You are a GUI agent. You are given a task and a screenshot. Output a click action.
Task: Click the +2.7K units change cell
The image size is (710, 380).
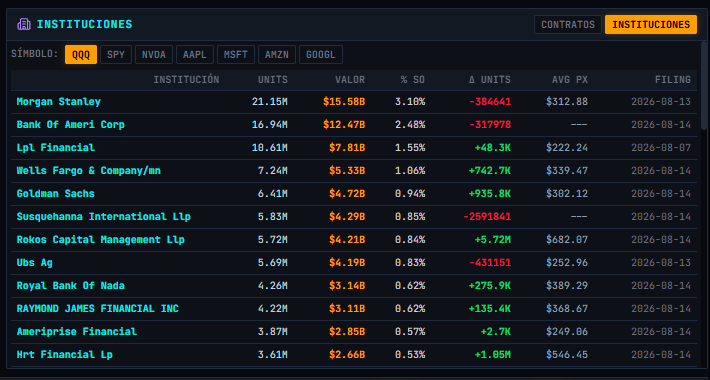click(496, 332)
